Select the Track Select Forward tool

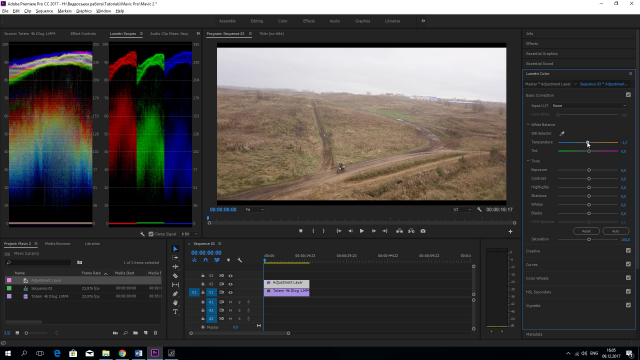click(x=175, y=258)
